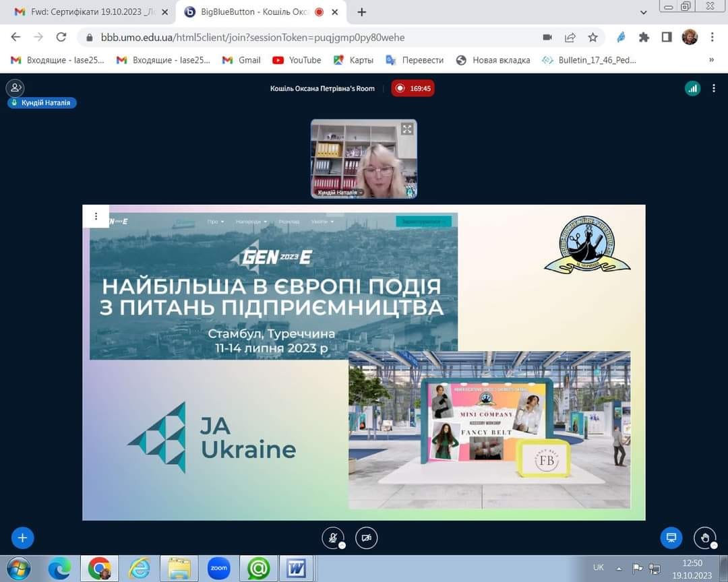Open the Windows Start button
The image size is (728, 582).
[x=18, y=569]
